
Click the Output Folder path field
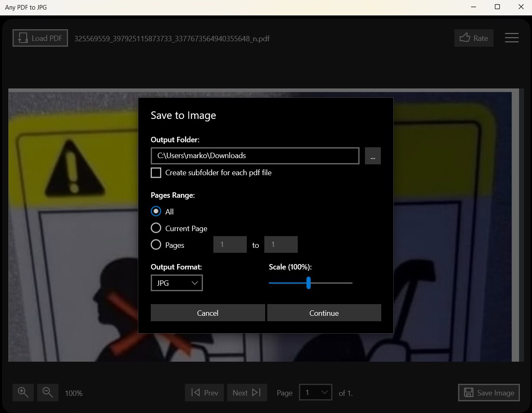coord(255,156)
